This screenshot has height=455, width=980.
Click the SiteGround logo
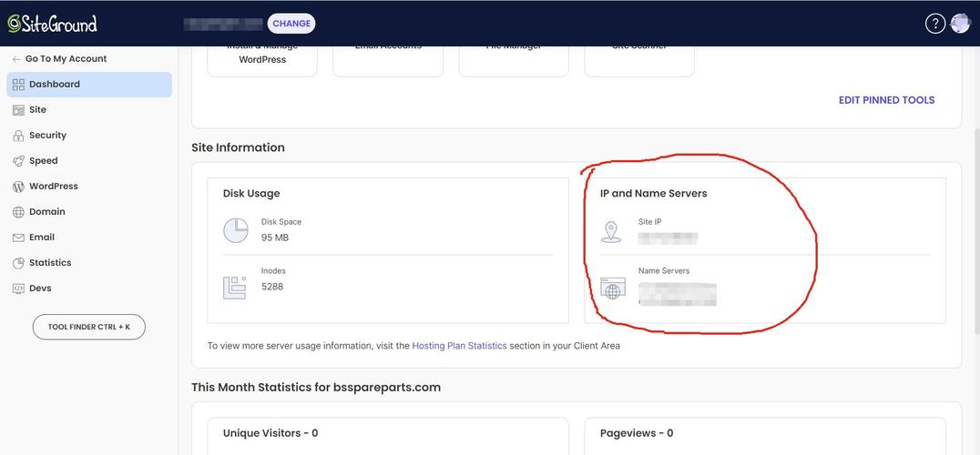(53, 24)
